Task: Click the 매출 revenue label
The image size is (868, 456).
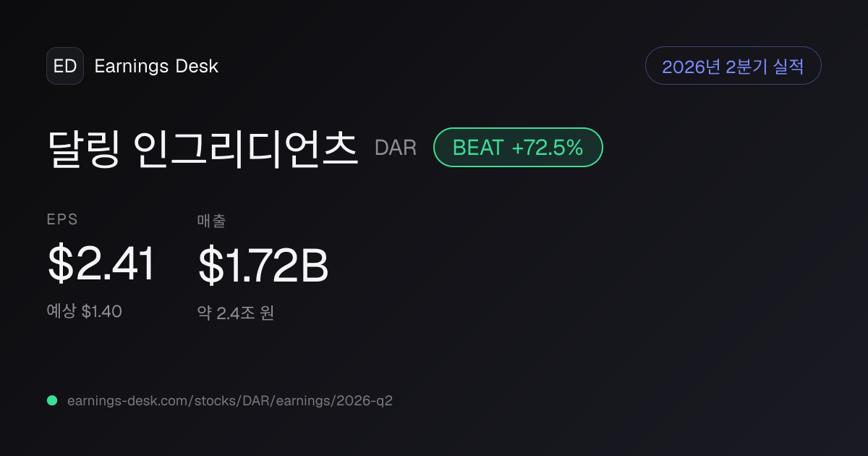Action: pos(211,221)
